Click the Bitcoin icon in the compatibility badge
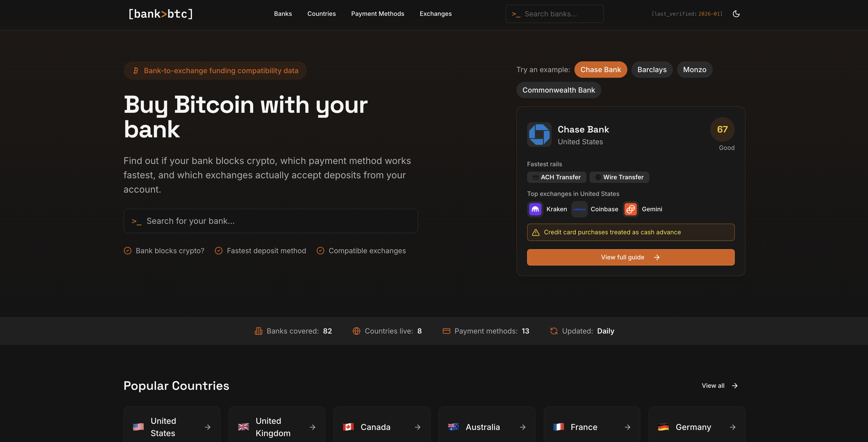 (136, 70)
